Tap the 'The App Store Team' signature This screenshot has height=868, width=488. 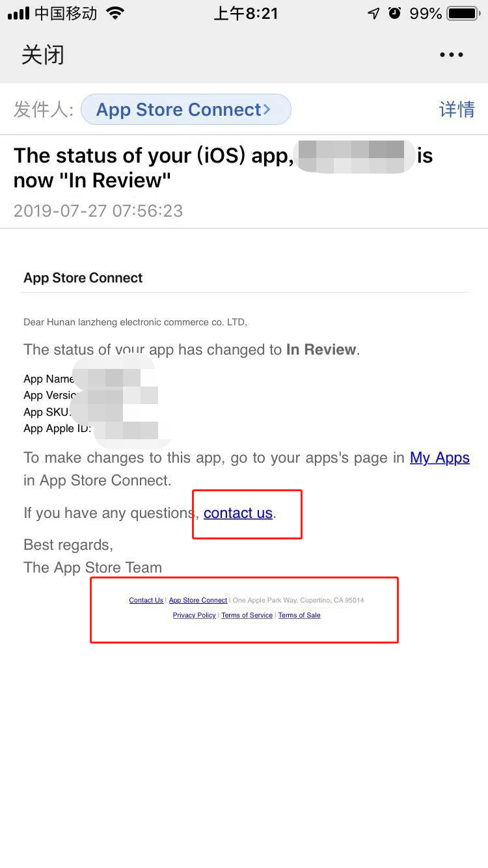click(92, 567)
